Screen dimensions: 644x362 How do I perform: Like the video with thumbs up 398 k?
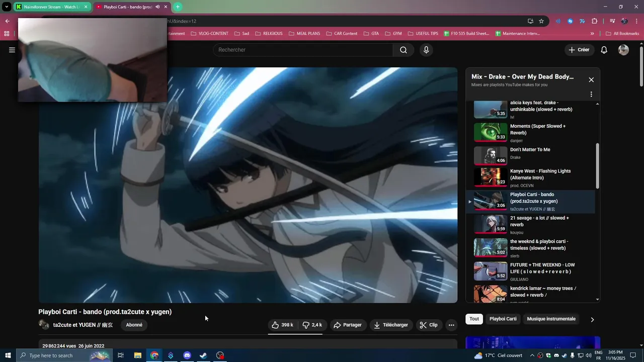[283, 325]
